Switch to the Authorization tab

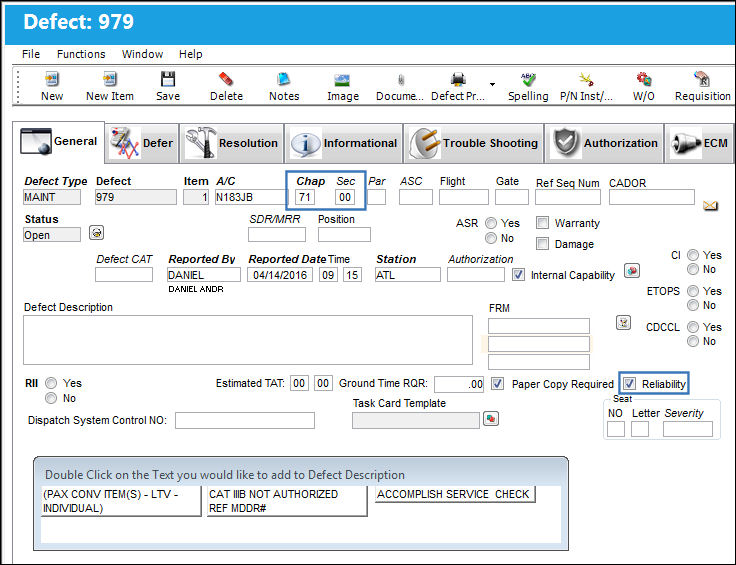pos(604,143)
